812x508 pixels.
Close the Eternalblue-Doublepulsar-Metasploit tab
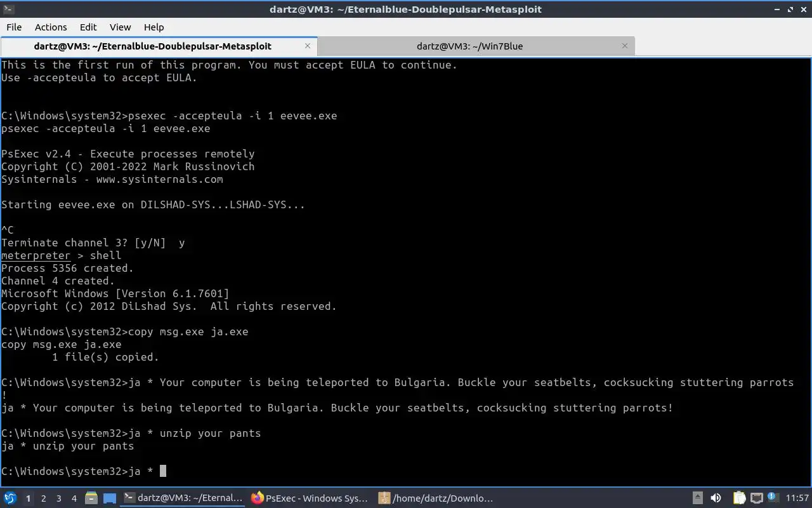click(308, 46)
